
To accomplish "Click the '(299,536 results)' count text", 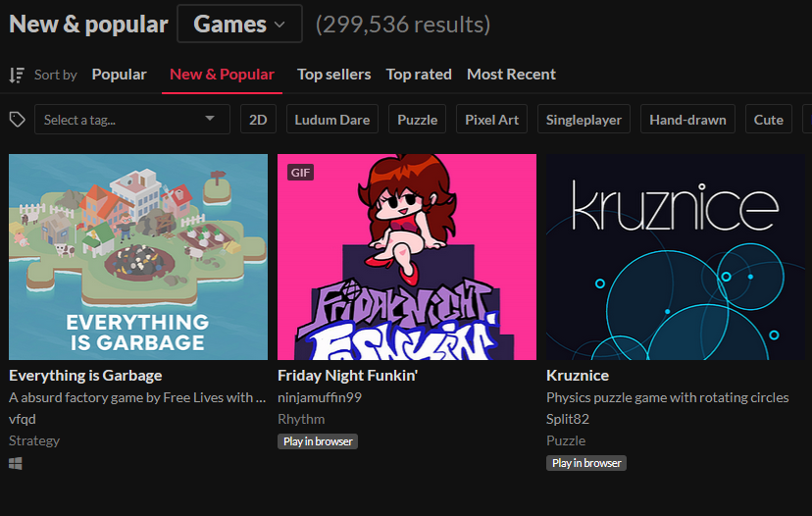I will point(403,25).
